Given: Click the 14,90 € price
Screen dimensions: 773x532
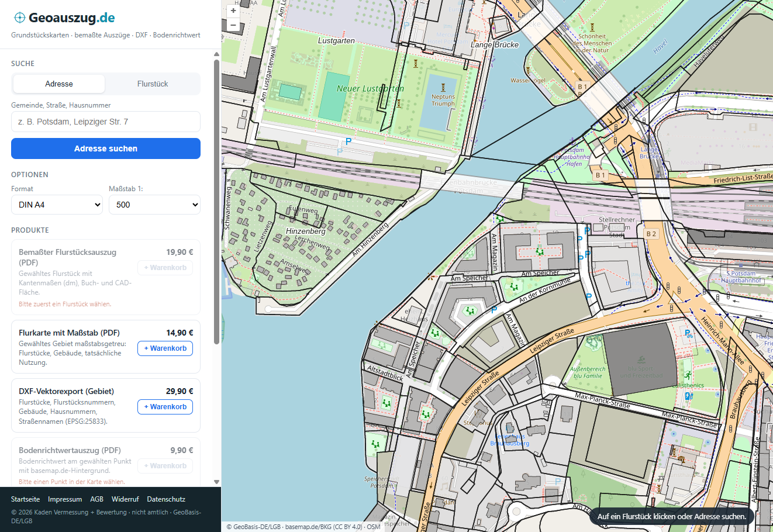Looking at the screenshot, I should coord(180,333).
